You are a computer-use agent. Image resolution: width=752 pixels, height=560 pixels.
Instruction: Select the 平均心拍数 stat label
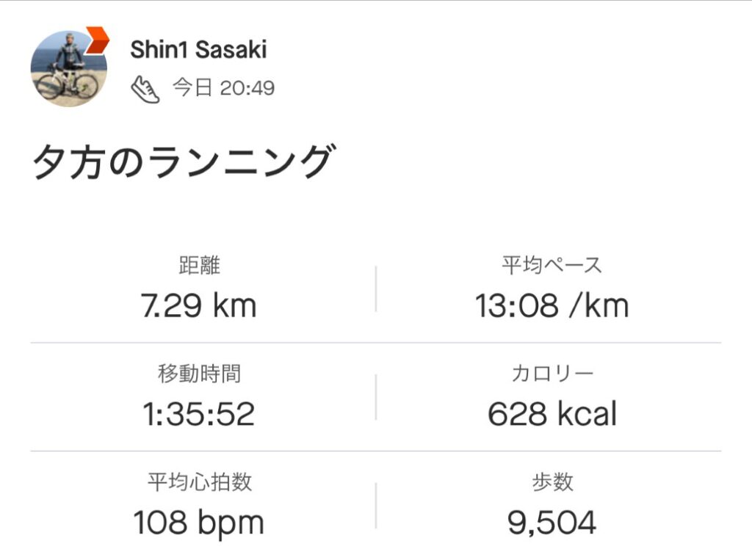click(199, 482)
